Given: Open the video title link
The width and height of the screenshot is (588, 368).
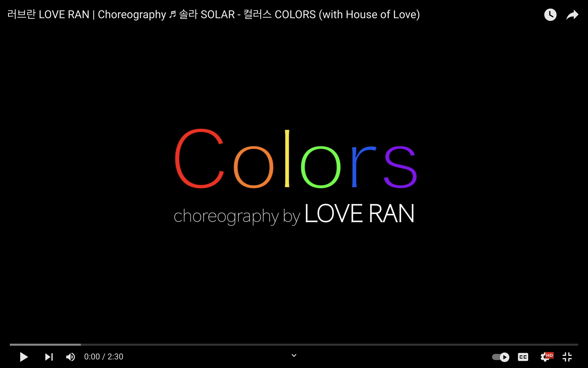Looking at the screenshot, I should [x=214, y=14].
